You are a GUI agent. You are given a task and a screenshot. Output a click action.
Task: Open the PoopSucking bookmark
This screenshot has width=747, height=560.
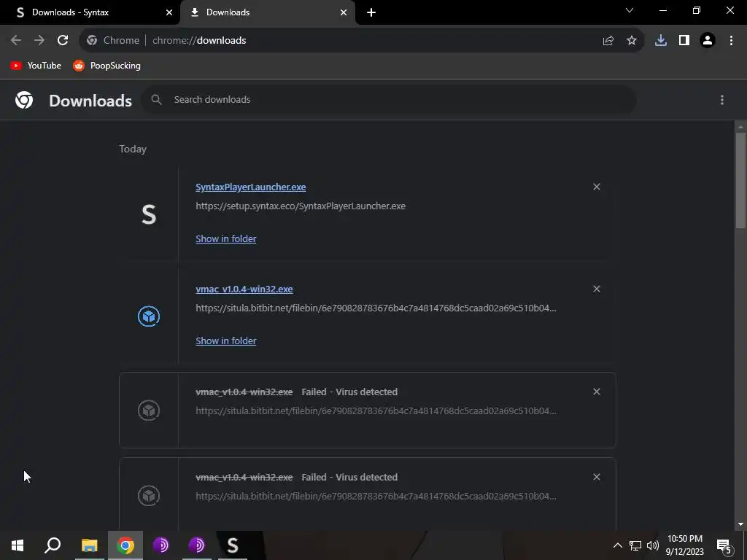click(x=107, y=66)
